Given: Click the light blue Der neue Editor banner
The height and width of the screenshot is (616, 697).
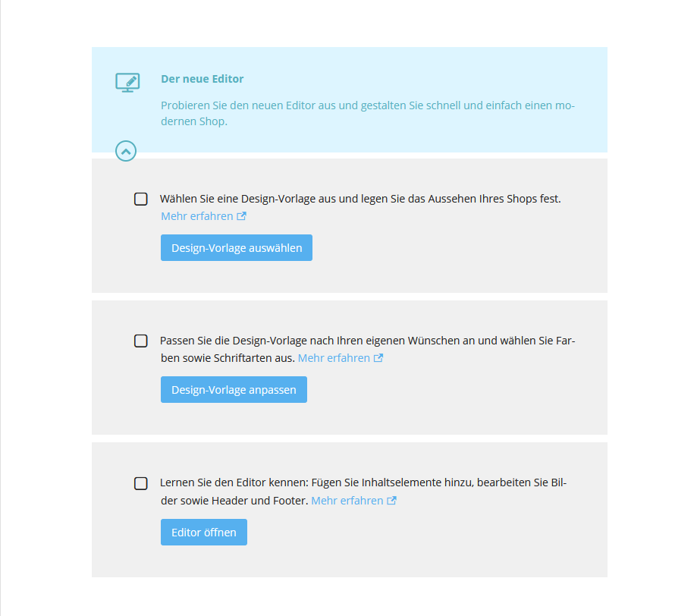Looking at the screenshot, I should 350,99.
